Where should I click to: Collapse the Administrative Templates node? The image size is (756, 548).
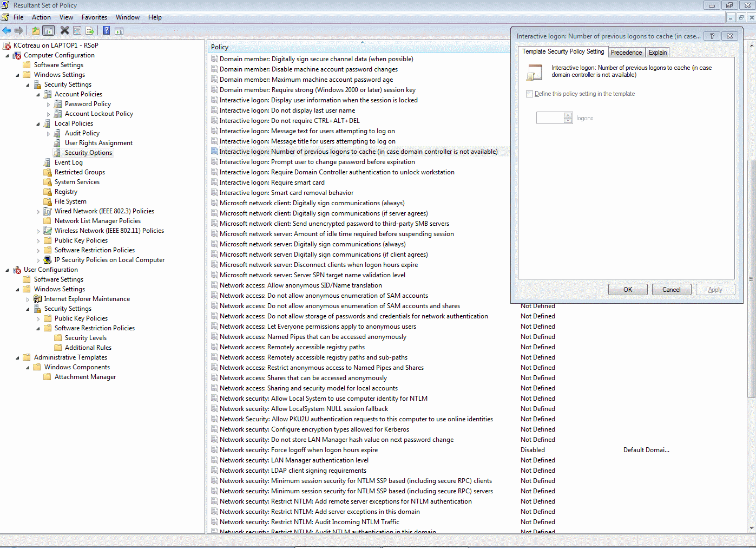(x=17, y=357)
